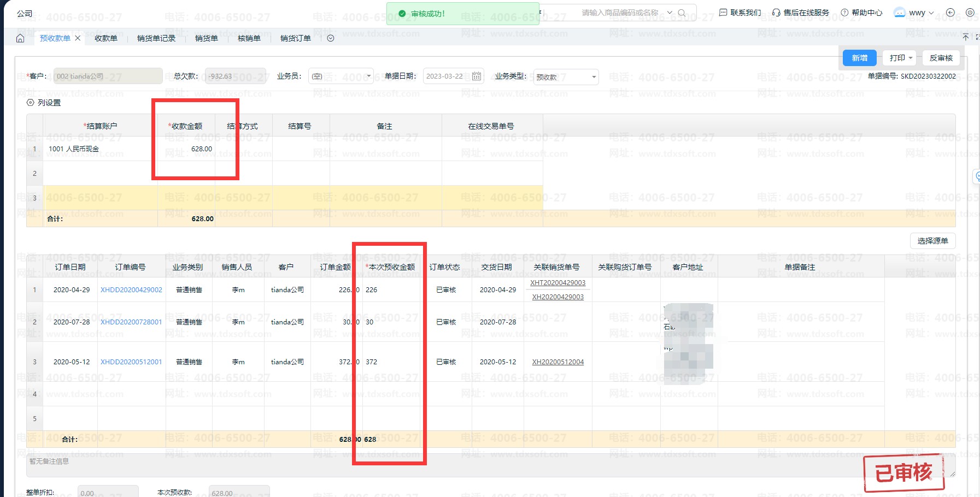Click the product search magnifier icon
Image resolution: width=980 pixels, height=497 pixels.
pyautogui.click(x=682, y=13)
